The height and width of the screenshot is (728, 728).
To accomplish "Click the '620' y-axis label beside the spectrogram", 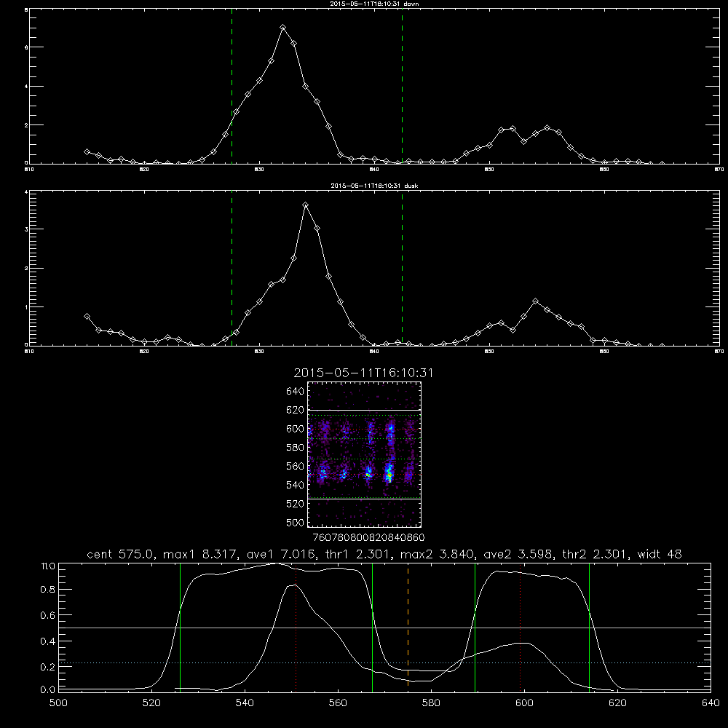I will point(296,410).
